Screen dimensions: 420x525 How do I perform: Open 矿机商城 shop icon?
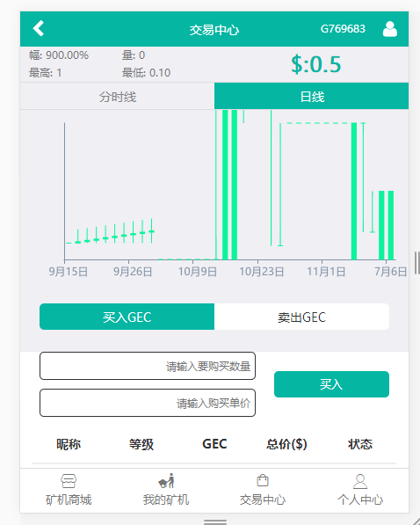click(x=69, y=481)
